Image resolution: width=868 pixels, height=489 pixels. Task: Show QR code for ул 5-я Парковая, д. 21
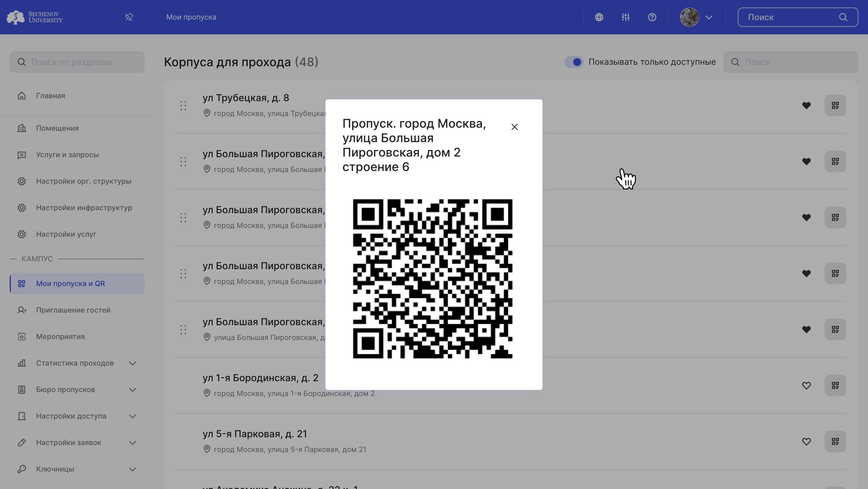[835, 441]
